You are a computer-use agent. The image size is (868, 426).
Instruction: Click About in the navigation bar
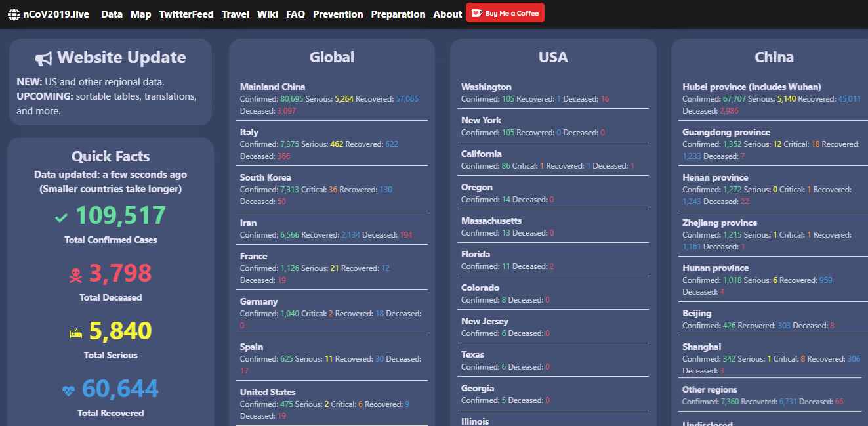tap(447, 14)
